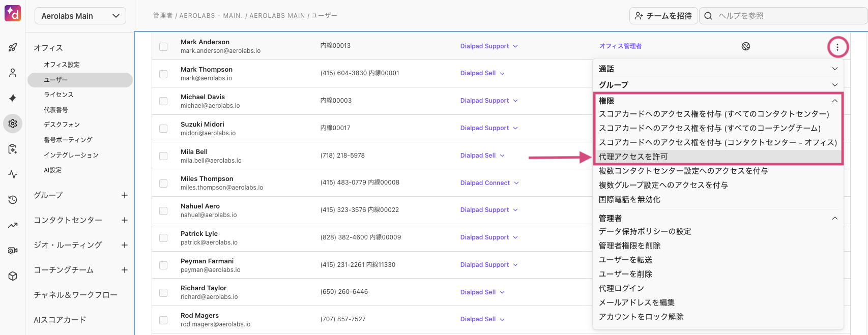This screenshot has width=868, height=335.
Task: Select データ保持ポリシーの設定 menu item
Action: pos(645,231)
